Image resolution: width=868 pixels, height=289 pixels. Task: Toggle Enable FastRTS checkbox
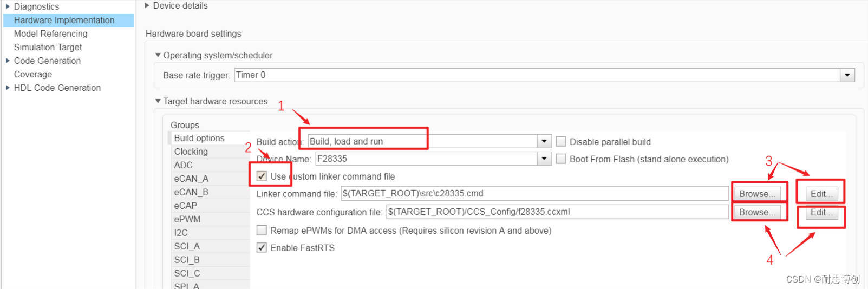[262, 247]
